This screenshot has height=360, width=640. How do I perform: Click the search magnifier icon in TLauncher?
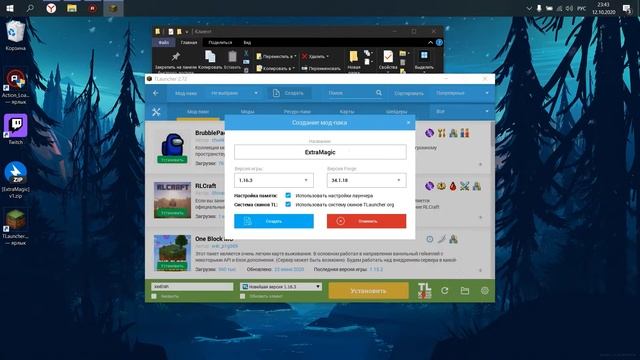[x=379, y=93]
